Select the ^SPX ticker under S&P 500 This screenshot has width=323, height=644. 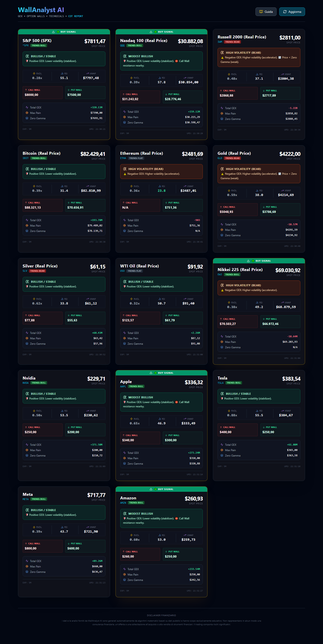click(x=26, y=46)
